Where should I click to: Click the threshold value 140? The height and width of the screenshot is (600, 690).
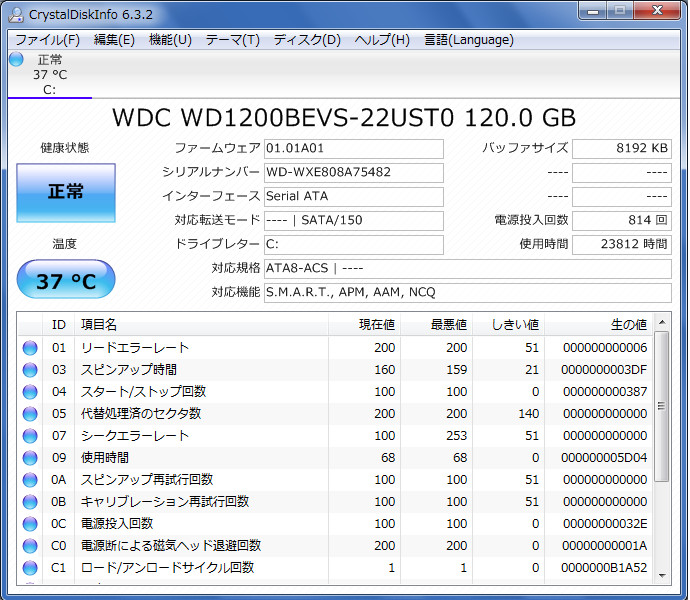coord(529,414)
